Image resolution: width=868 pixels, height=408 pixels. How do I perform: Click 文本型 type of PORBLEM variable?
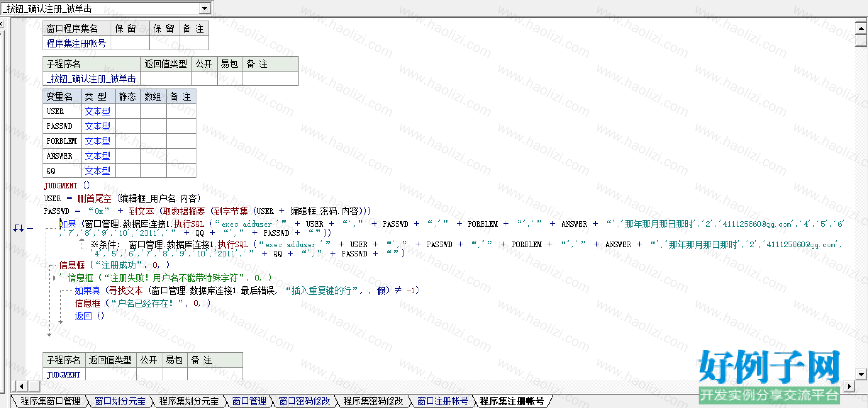click(x=98, y=141)
